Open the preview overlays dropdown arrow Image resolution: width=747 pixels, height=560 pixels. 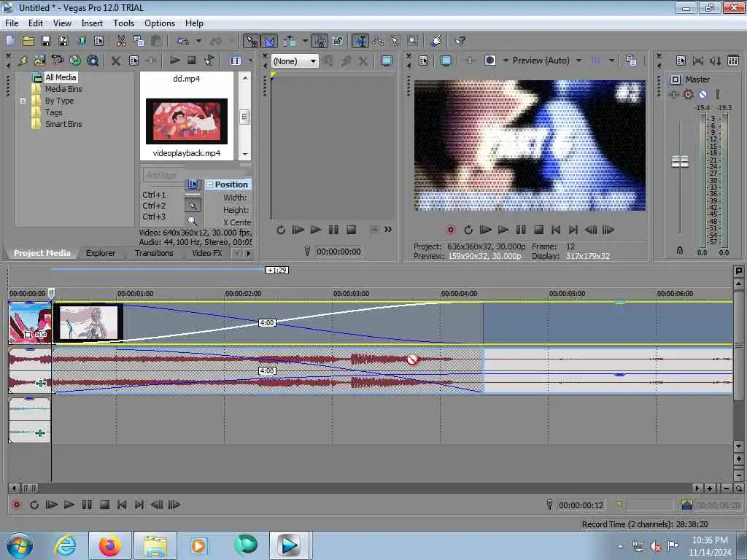(611, 61)
